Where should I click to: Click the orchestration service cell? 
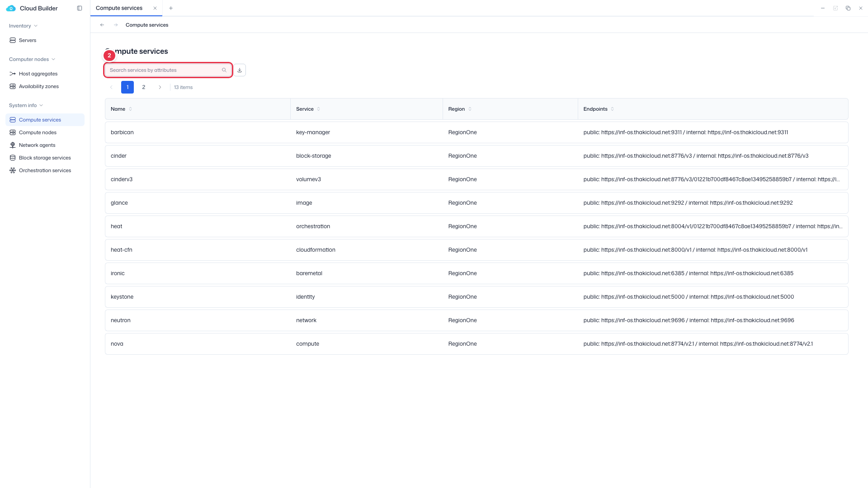coord(313,226)
